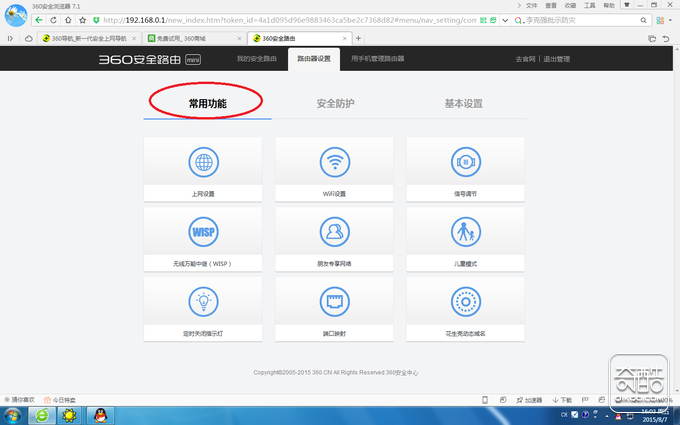The image size is (680, 425).
Task: Open the 定时关闭指示灯 light bulb card
Action: click(x=203, y=309)
